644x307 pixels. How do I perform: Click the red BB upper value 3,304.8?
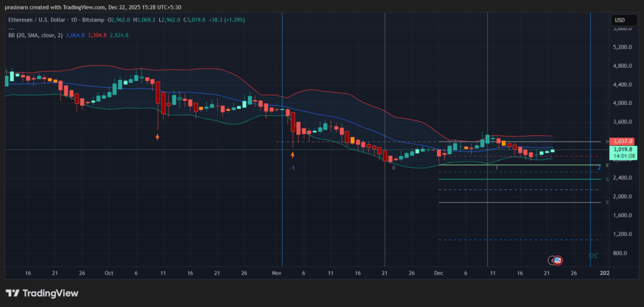pyautogui.click(x=97, y=35)
